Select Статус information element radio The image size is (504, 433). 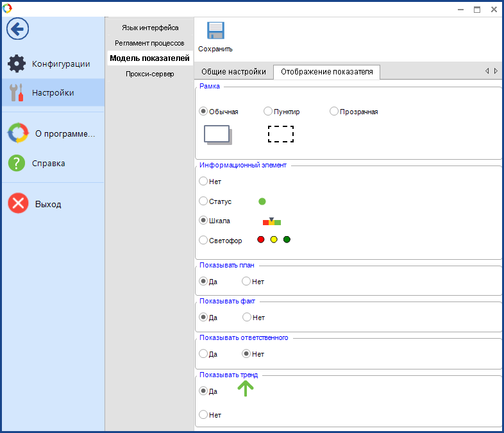click(x=204, y=201)
